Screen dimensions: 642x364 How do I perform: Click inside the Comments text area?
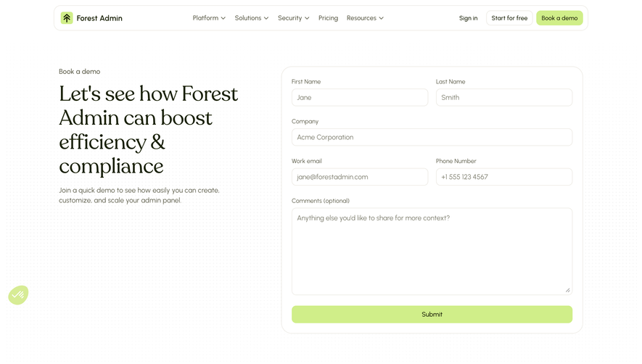(x=432, y=252)
